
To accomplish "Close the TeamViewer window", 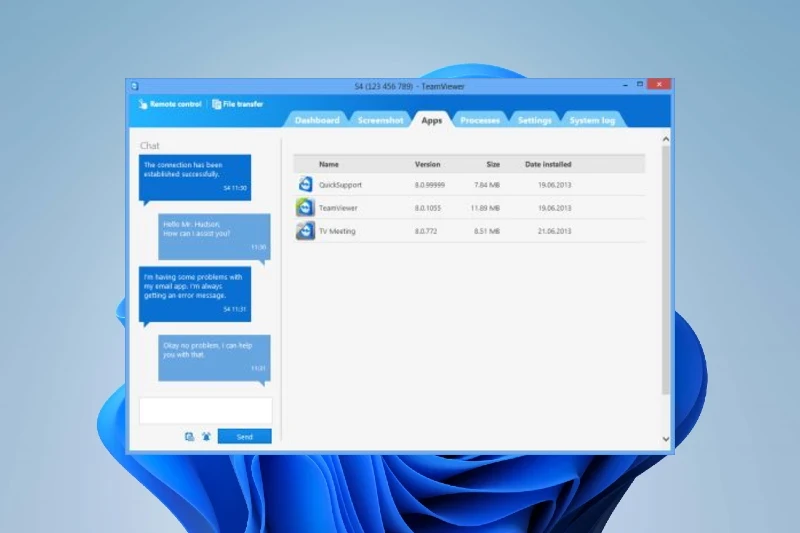I will click(x=659, y=84).
